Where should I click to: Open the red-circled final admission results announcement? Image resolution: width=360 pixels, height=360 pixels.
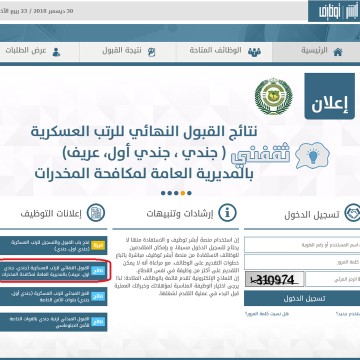[x=53, y=271]
